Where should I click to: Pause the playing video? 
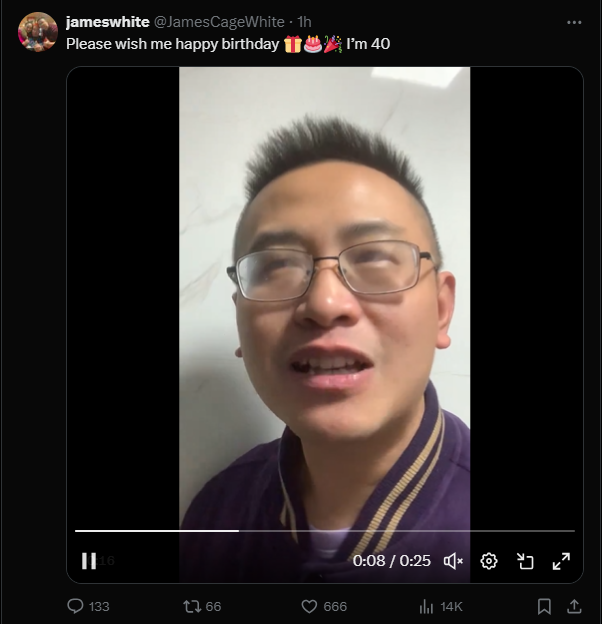pos(89,561)
